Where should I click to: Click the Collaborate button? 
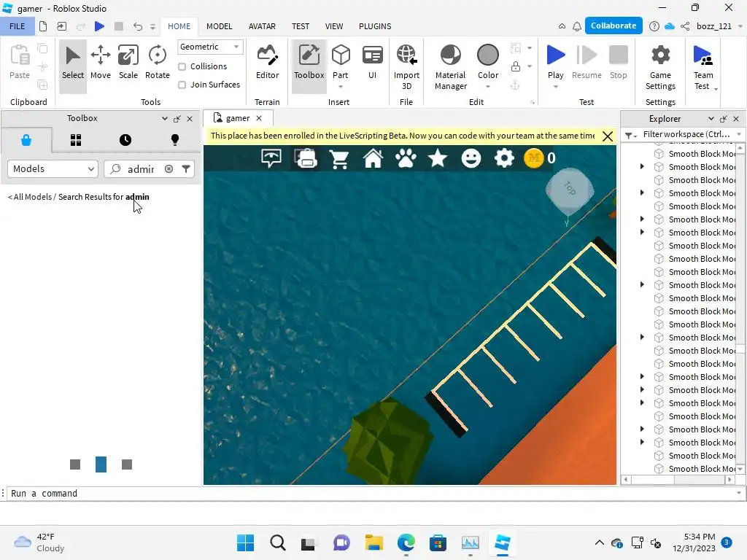[x=613, y=26]
